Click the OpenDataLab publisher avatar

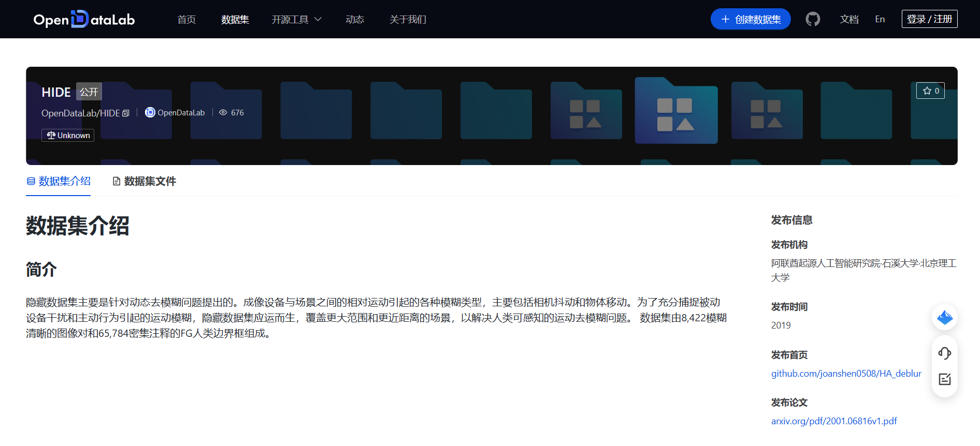[x=150, y=112]
